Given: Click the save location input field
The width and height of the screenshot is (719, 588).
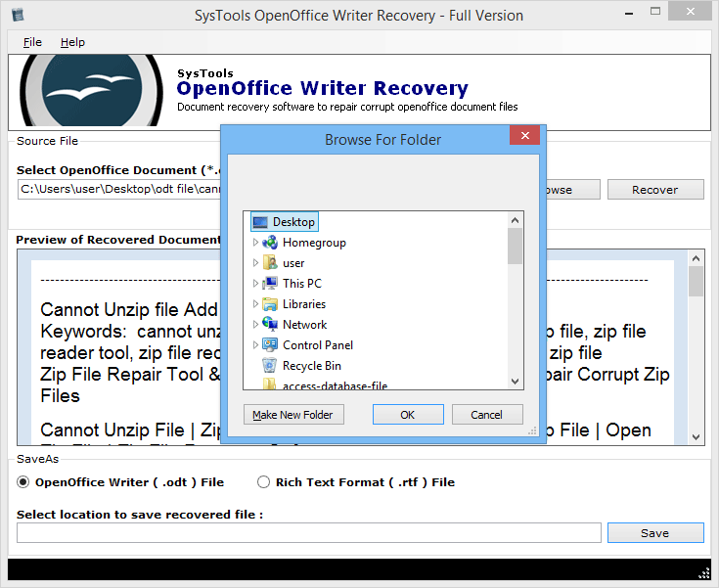Looking at the screenshot, I should (308, 533).
